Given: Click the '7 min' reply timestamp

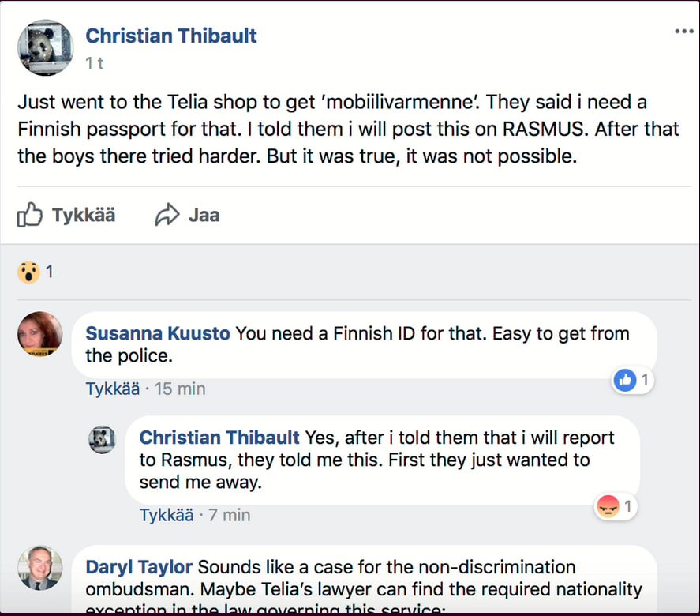Looking at the screenshot, I should point(229,515).
